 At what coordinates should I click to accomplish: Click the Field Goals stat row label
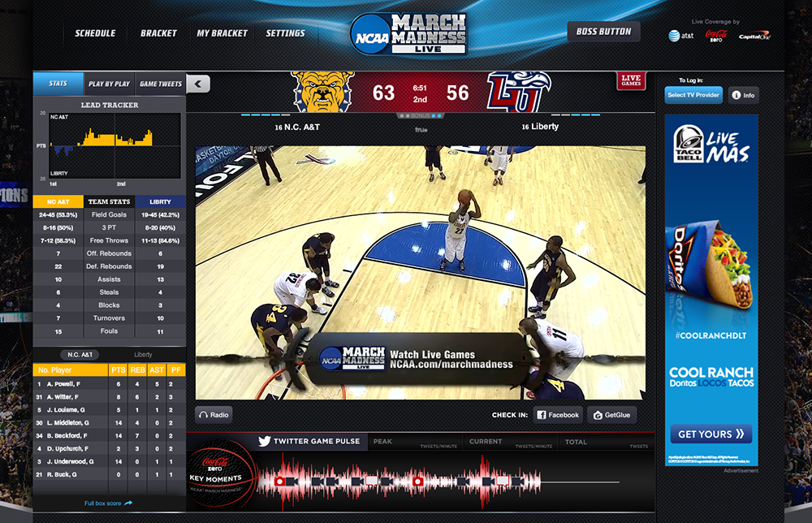(109, 214)
